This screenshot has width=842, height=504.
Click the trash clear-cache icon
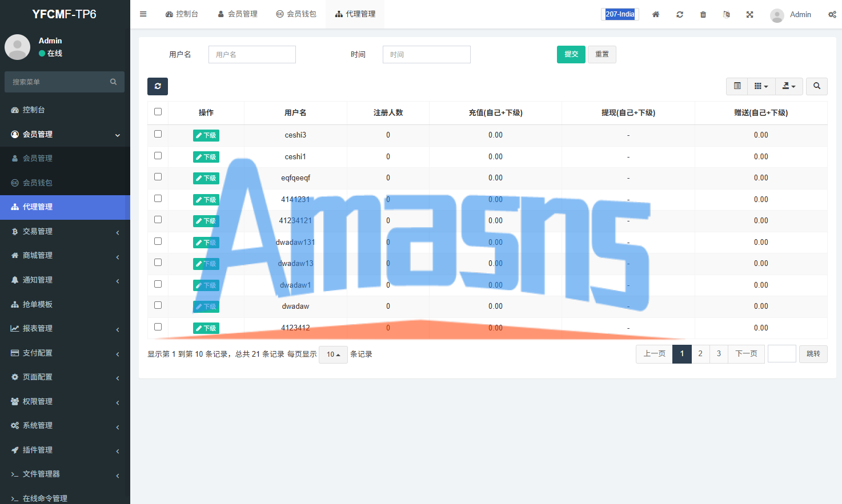pyautogui.click(x=703, y=14)
